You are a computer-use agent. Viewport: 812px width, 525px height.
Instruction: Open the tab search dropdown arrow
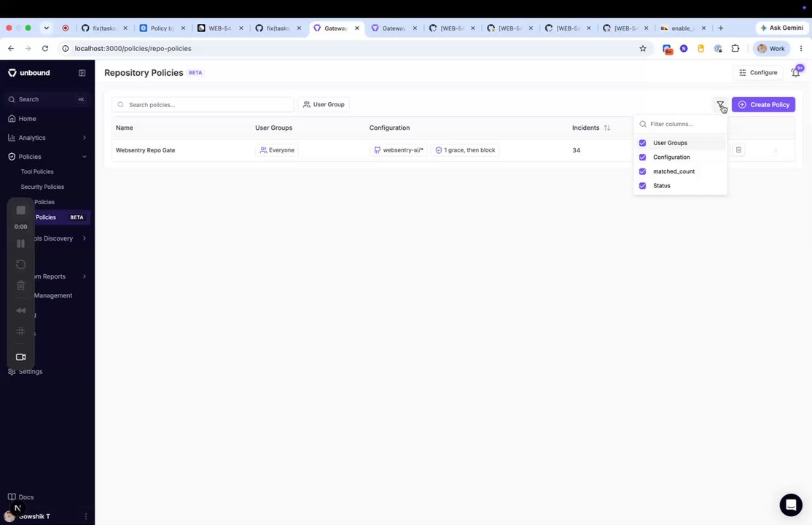point(46,28)
